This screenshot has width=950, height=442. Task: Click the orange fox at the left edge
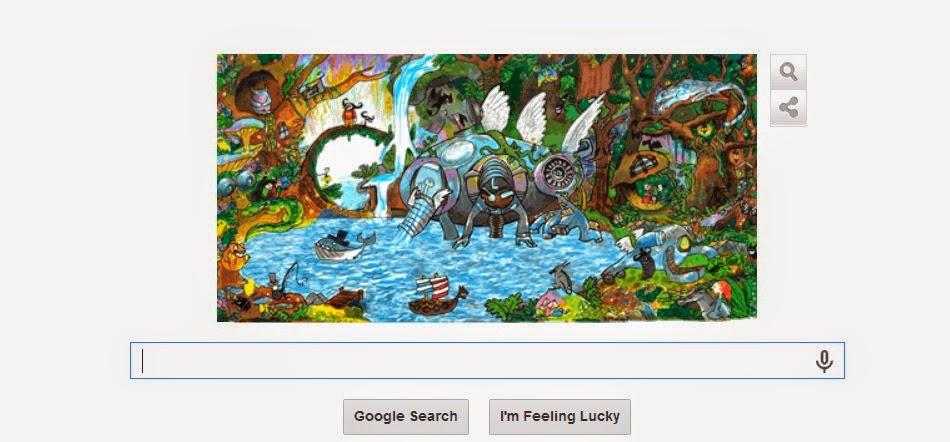233,256
